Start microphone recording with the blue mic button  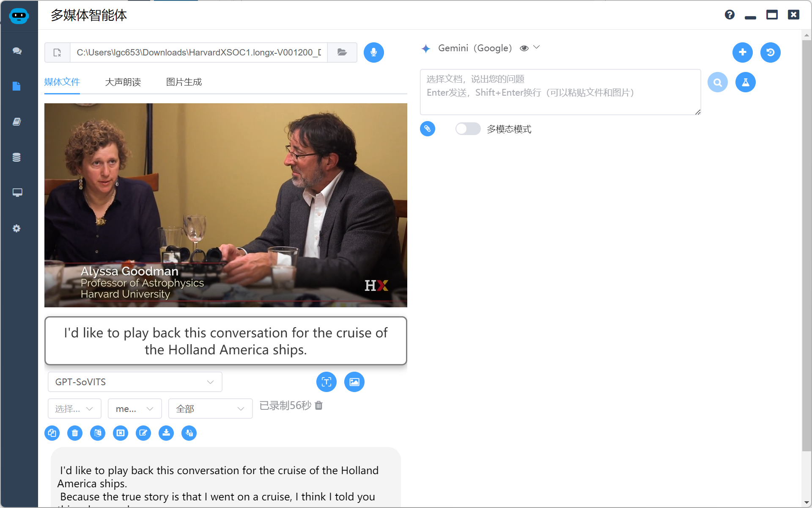click(373, 52)
